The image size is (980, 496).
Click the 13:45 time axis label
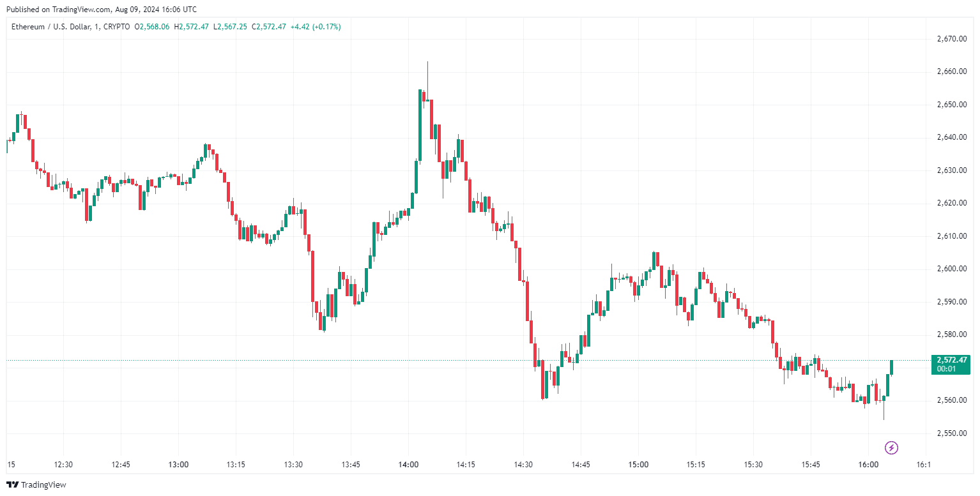point(351,465)
